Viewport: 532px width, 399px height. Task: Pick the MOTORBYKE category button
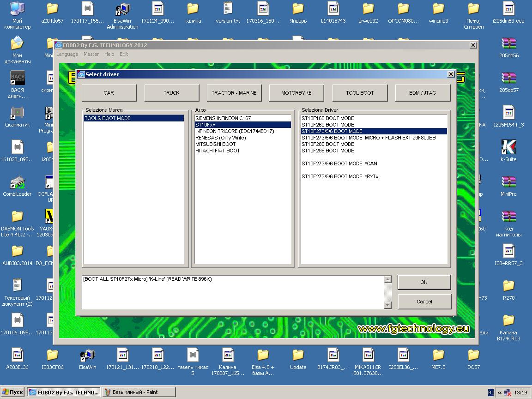pos(296,93)
